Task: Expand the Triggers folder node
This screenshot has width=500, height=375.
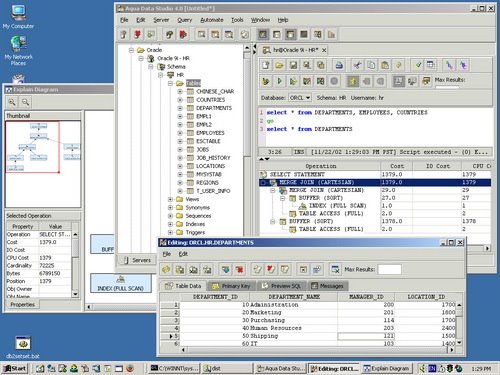Action: (x=170, y=232)
